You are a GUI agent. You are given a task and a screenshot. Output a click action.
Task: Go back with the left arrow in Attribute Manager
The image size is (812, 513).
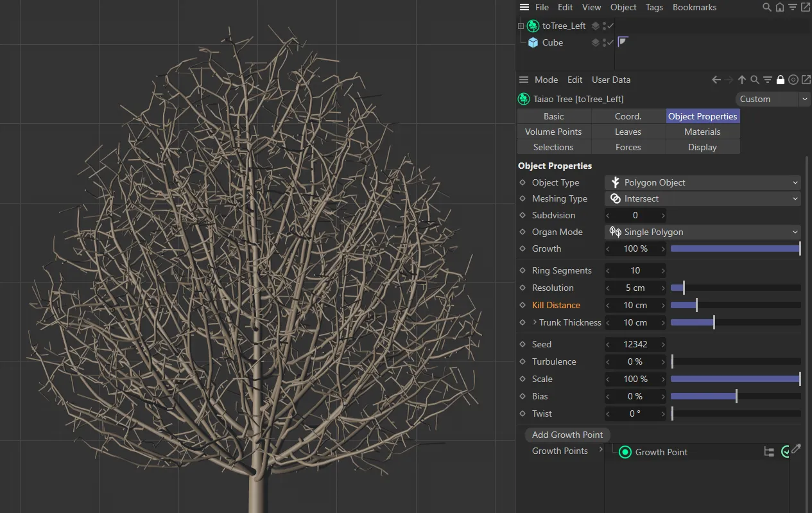coord(716,80)
